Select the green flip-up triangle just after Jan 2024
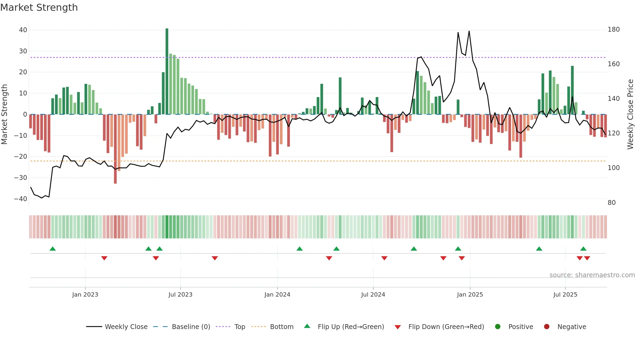This screenshot has width=644, height=362. [300, 249]
